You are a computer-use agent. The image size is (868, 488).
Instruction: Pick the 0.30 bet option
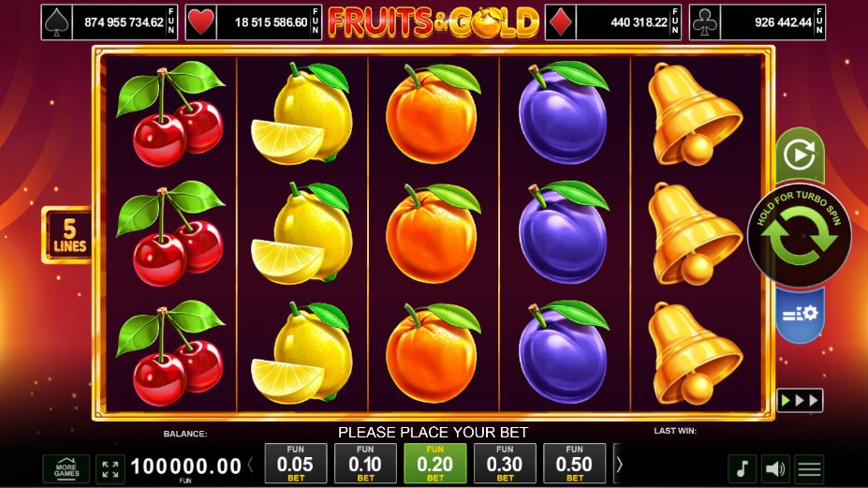(x=505, y=463)
